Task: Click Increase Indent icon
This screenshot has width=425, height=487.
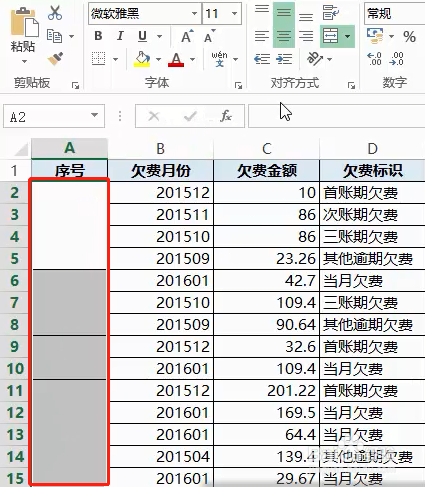Action: [284, 59]
